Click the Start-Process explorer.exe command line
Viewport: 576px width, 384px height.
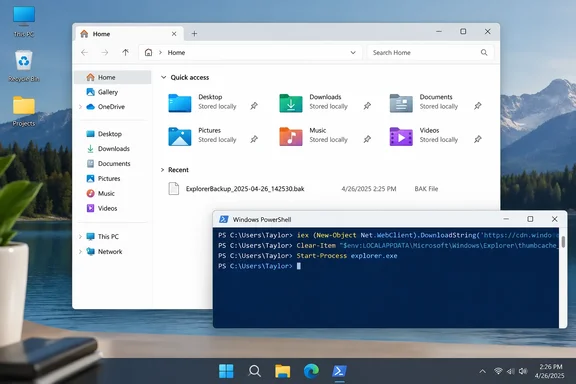click(x=347, y=256)
